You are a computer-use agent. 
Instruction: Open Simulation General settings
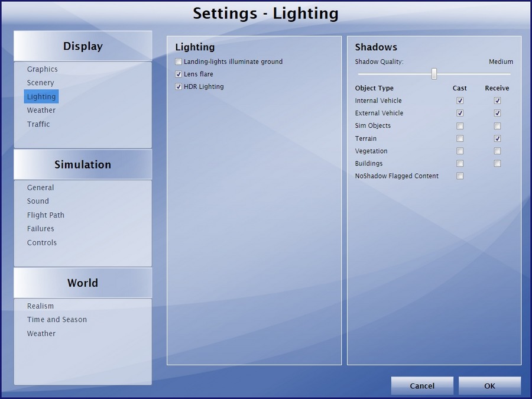[40, 187]
